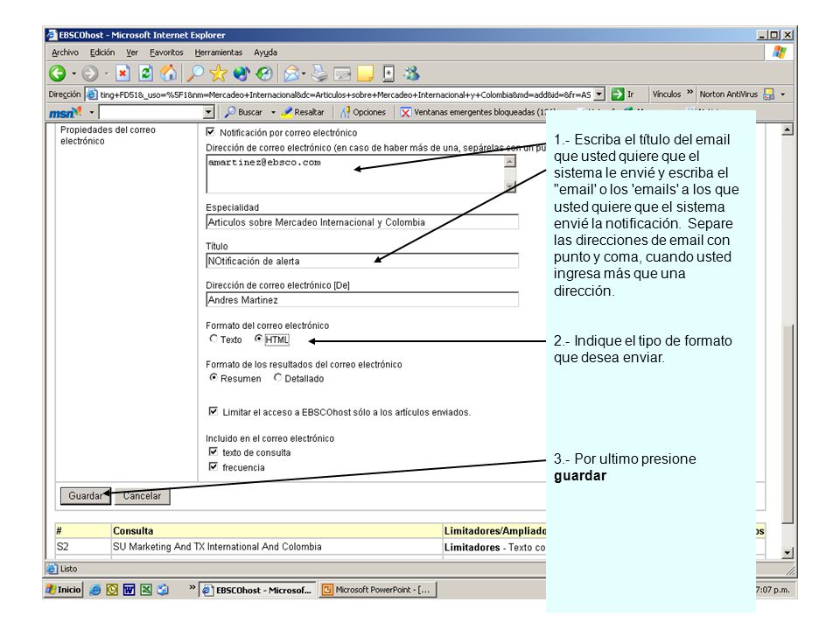
Task: Stop loading the page
Action: click(x=122, y=73)
